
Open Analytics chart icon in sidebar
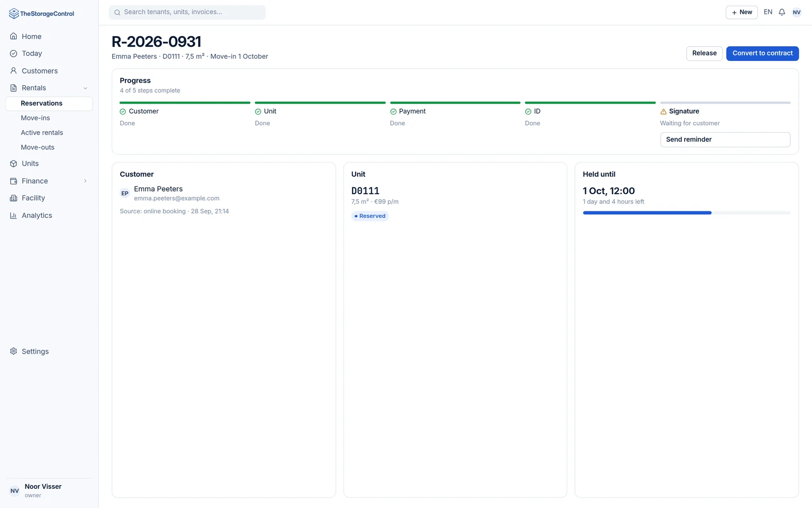click(x=14, y=215)
